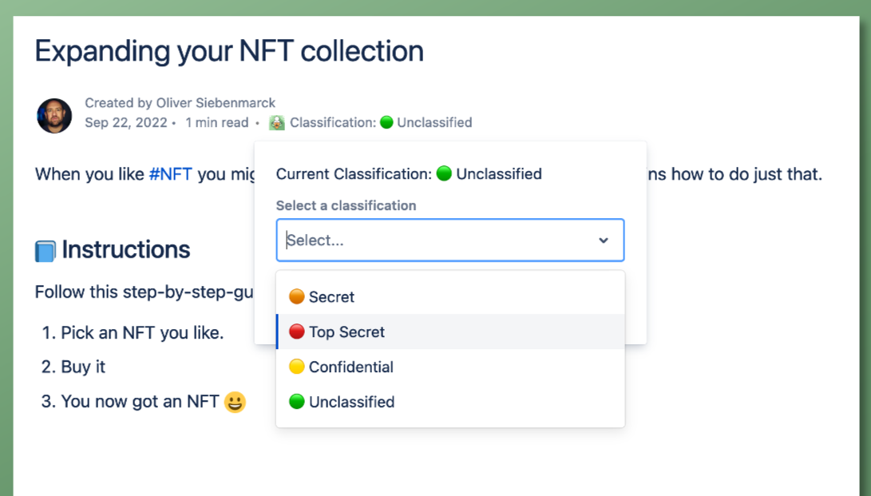Viewport: 871px width, 496px height.
Task: Expand the classification select chevron arrow
Action: [x=603, y=240]
